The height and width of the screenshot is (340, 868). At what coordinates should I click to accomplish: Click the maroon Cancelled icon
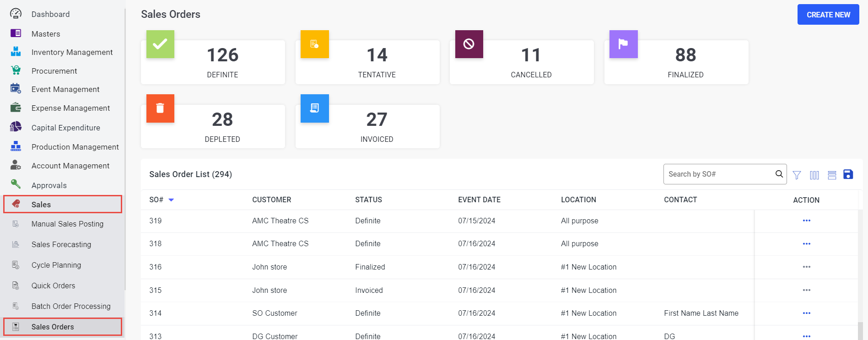point(469,44)
